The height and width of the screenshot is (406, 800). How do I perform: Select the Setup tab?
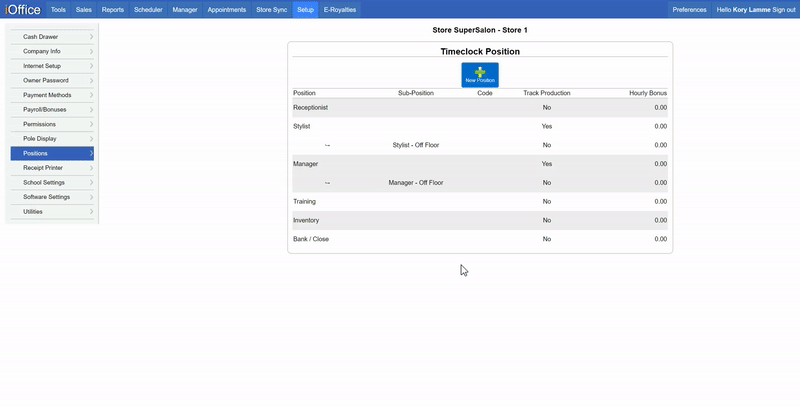(x=305, y=10)
